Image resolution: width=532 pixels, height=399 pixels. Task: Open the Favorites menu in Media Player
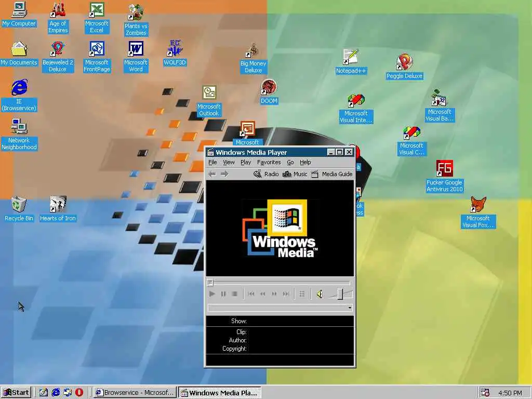click(269, 162)
